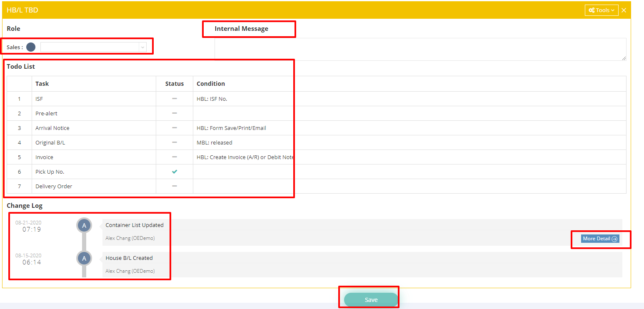Open the Tools menu
644x309 pixels.
(x=601, y=10)
